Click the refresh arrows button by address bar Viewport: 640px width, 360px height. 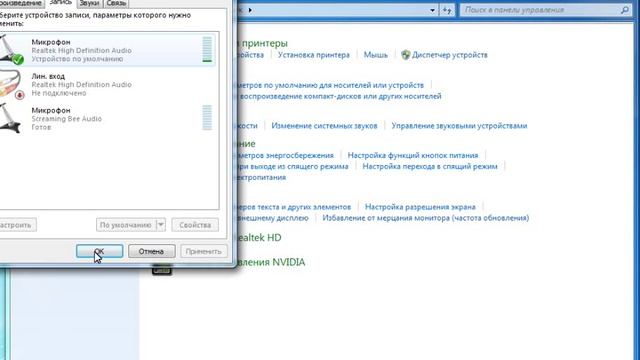447,10
